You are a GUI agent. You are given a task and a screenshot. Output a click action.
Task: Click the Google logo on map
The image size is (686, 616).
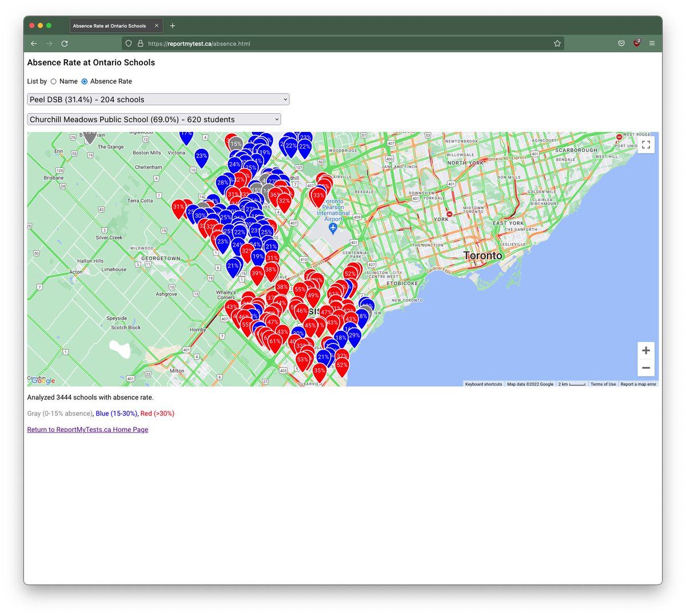[x=42, y=381]
